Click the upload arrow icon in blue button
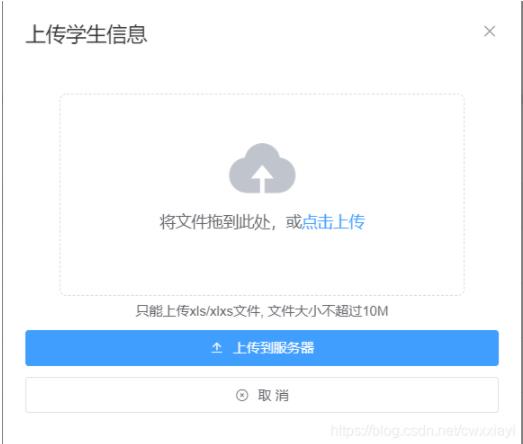This screenshot has width=523, height=444. click(216, 348)
